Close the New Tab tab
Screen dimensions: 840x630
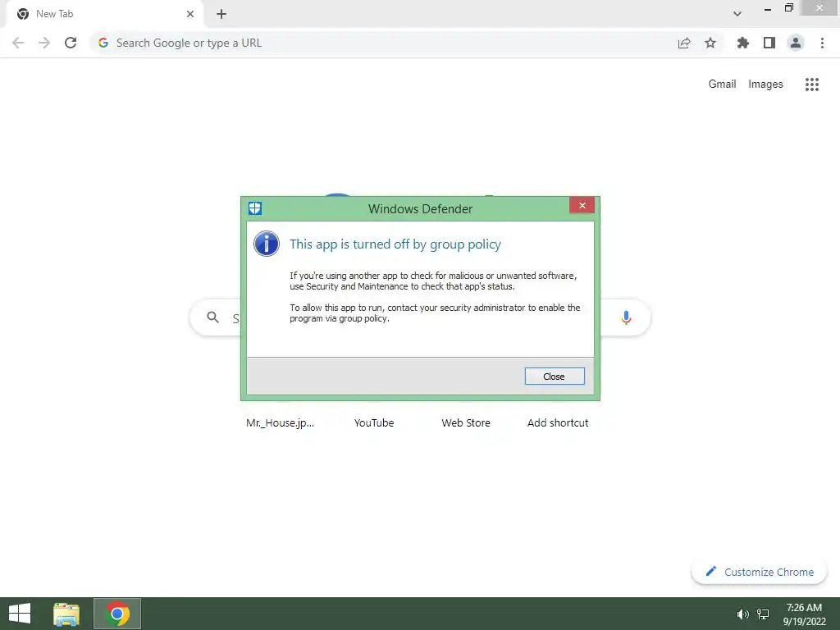click(190, 14)
